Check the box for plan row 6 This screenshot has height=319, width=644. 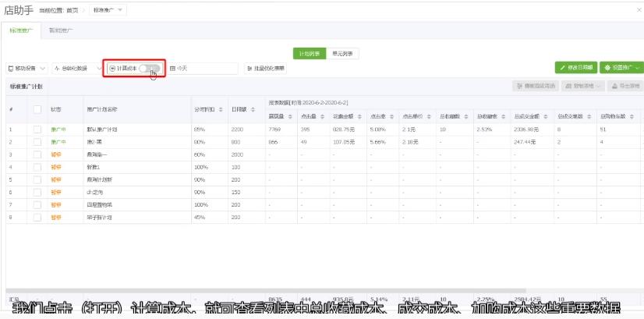click(37, 193)
